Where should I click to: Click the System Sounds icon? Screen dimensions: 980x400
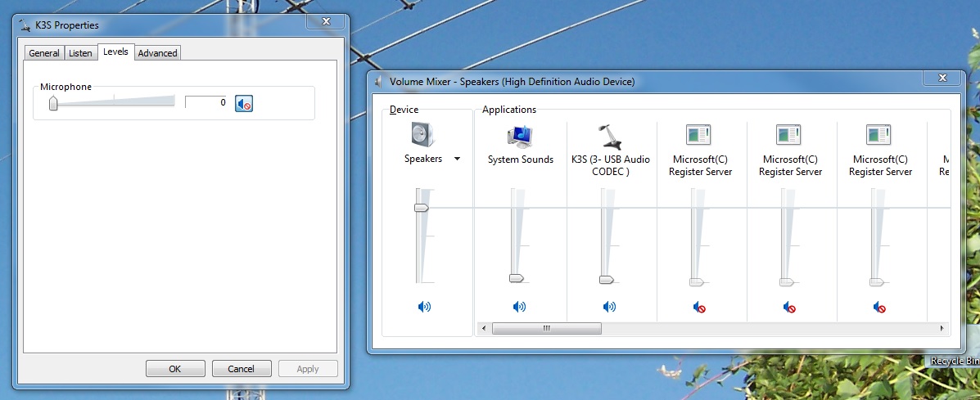520,136
